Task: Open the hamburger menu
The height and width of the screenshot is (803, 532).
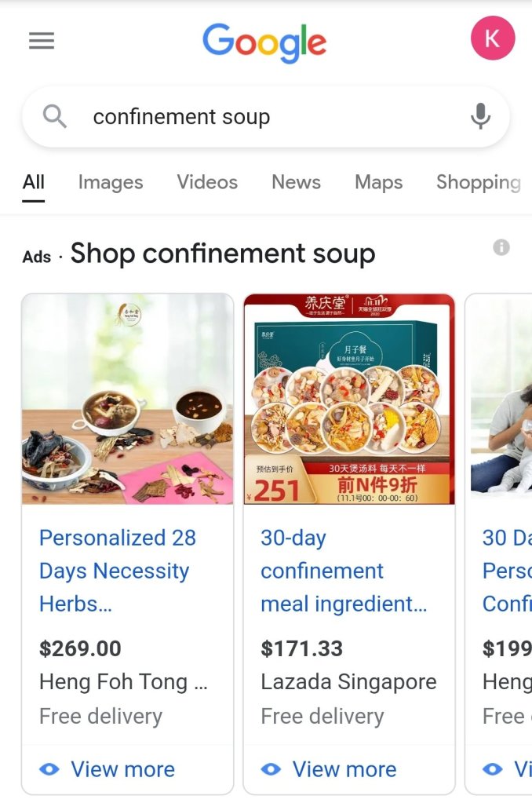Action: [42, 41]
